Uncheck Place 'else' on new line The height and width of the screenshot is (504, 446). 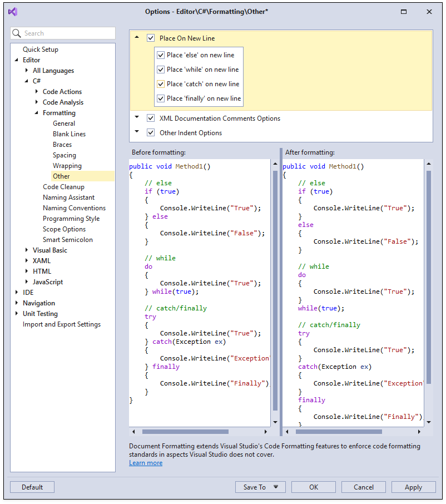[161, 55]
